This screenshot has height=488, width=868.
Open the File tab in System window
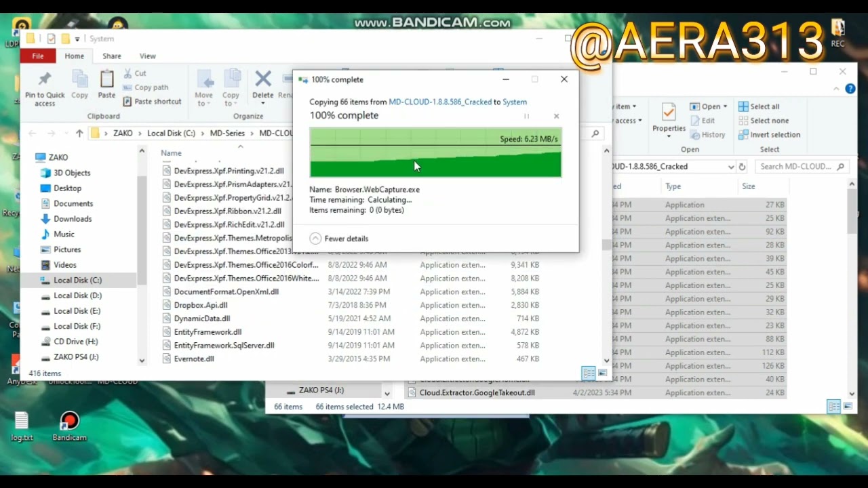38,56
